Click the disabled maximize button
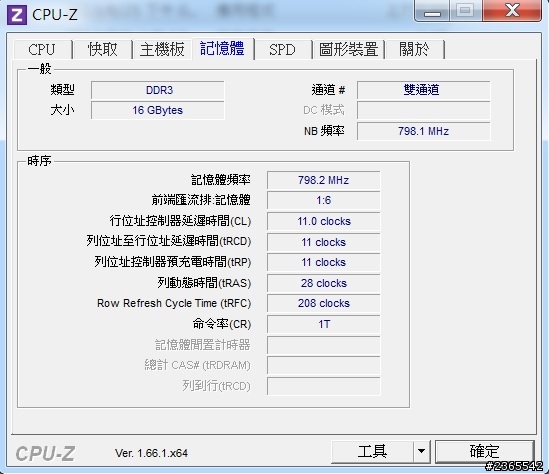Screen dimensions: 549x474 (x=465, y=11)
